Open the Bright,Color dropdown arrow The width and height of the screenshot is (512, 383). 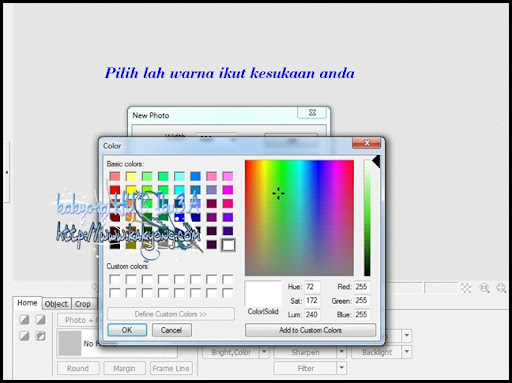click(x=264, y=352)
